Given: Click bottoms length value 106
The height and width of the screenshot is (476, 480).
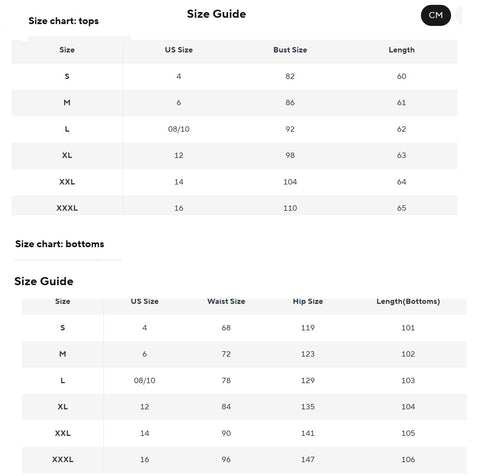Looking at the screenshot, I should 408,460.
